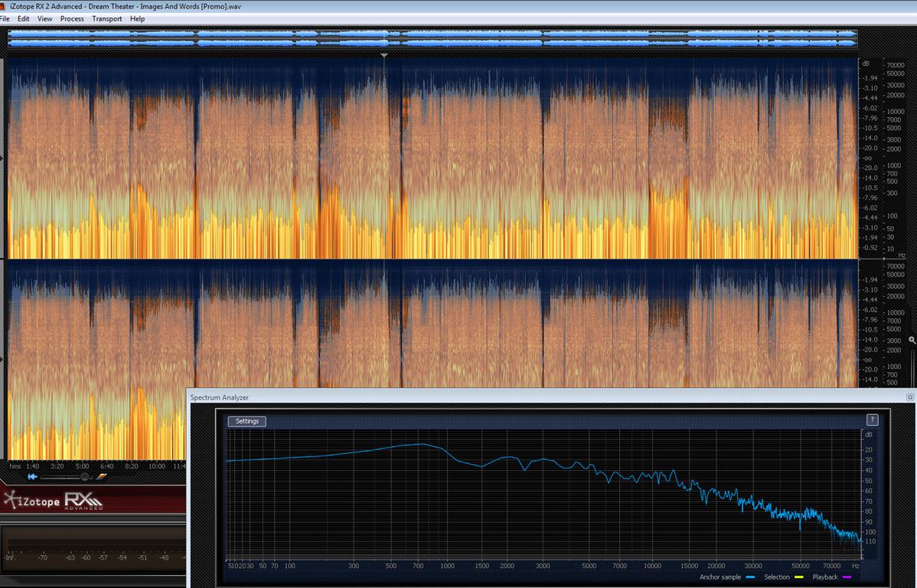Click the 1:40 mark on time ruler
The image size is (917, 588).
coord(32,466)
